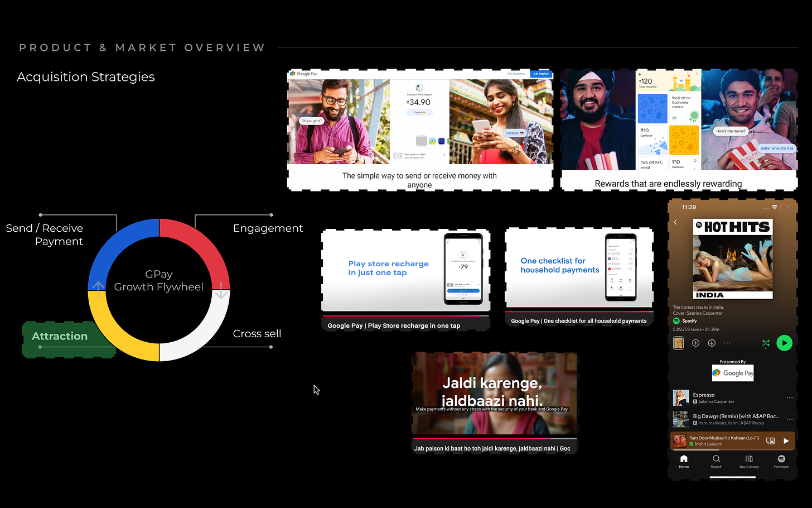This screenshot has width=812, height=508.
Task: Open the Jaldi karenge, jaldbaazi nahi video
Action: point(495,393)
